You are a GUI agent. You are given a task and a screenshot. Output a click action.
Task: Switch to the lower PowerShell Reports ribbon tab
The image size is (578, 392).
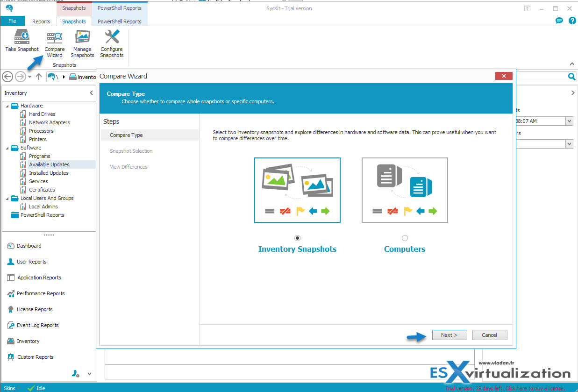120,21
